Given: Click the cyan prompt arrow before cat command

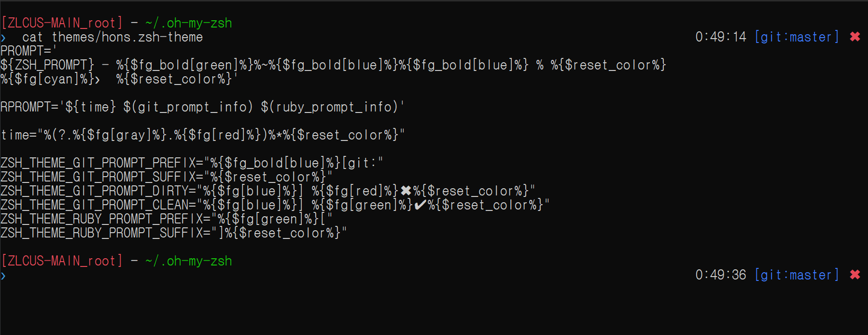Looking at the screenshot, I should [3, 38].
